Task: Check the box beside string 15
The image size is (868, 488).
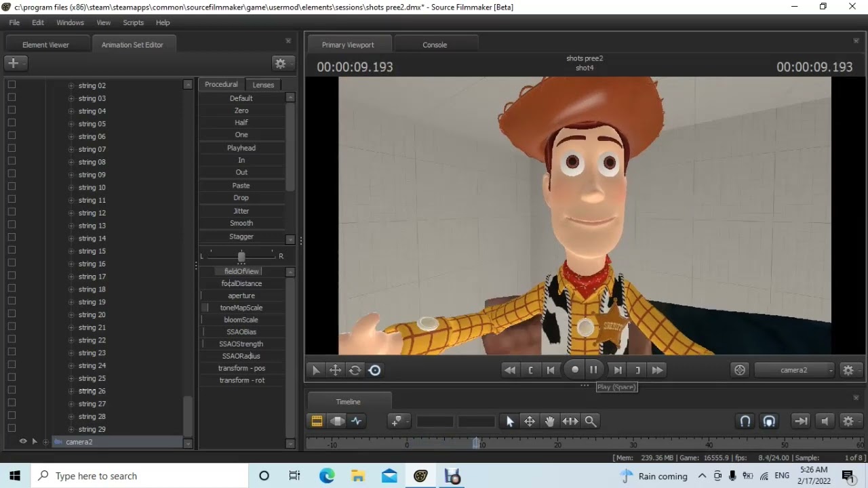Action: click(x=12, y=251)
